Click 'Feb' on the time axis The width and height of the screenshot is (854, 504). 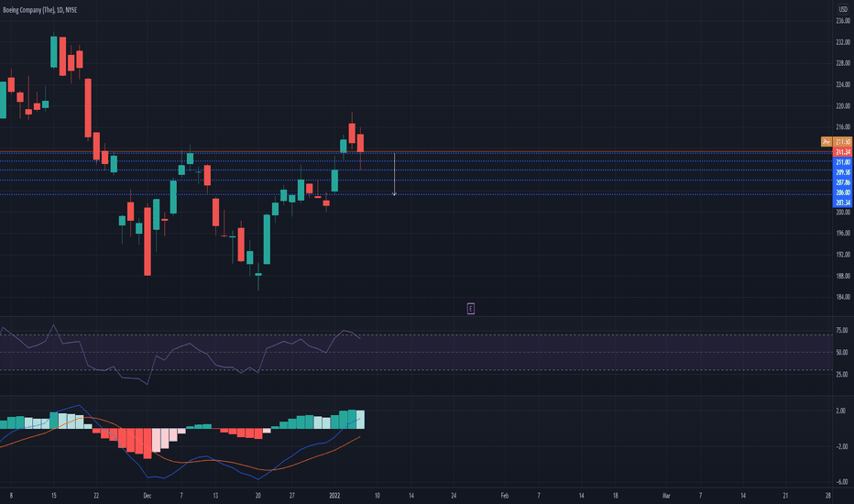point(504,496)
